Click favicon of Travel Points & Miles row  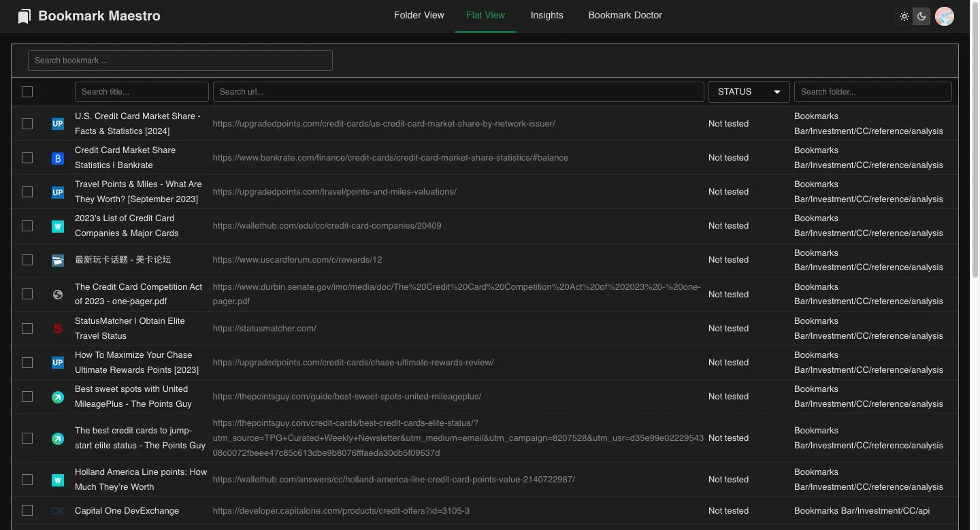[x=58, y=192]
